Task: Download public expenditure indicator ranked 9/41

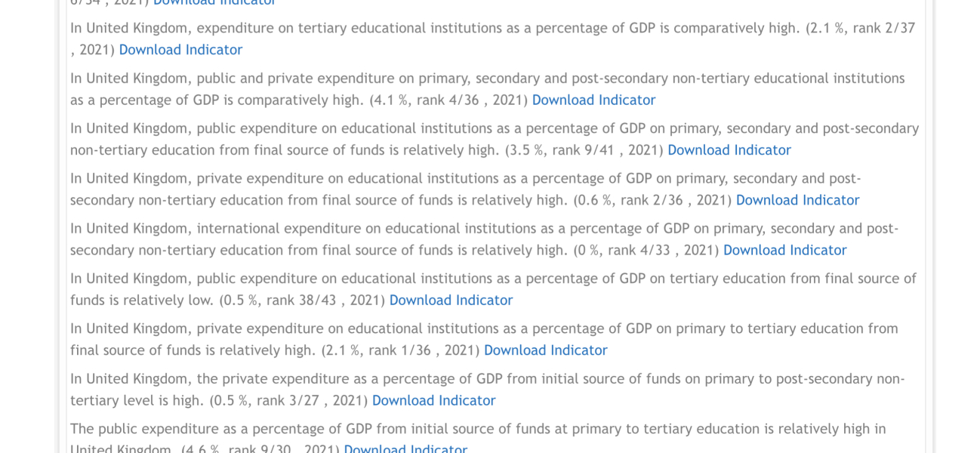Action: [729, 150]
